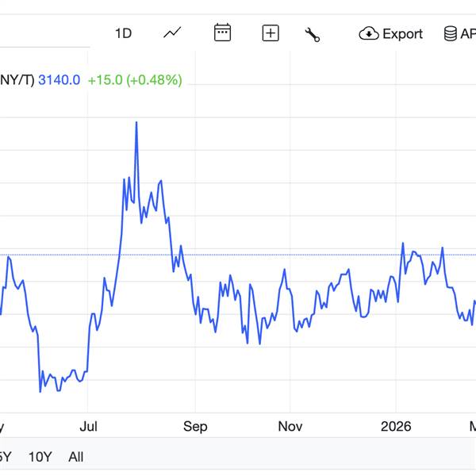This screenshot has width=476, height=476.
Task: Select the All time range
Action: pyautogui.click(x=76, y=457)
